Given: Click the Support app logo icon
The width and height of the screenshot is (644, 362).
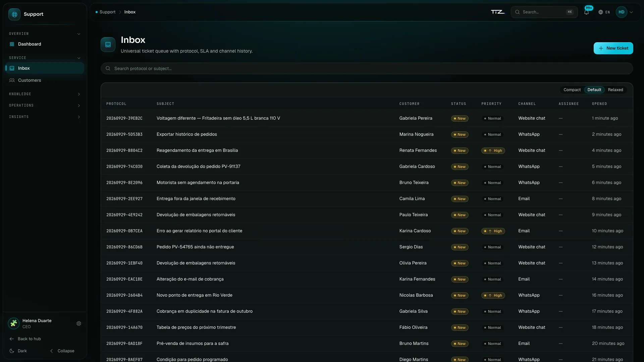Looking at the screenshot, I should pos(14,14).
